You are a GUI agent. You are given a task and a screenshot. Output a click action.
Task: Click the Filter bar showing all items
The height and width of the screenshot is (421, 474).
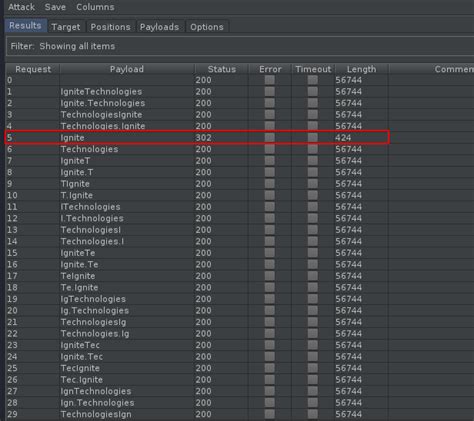(x=240, y=46)
